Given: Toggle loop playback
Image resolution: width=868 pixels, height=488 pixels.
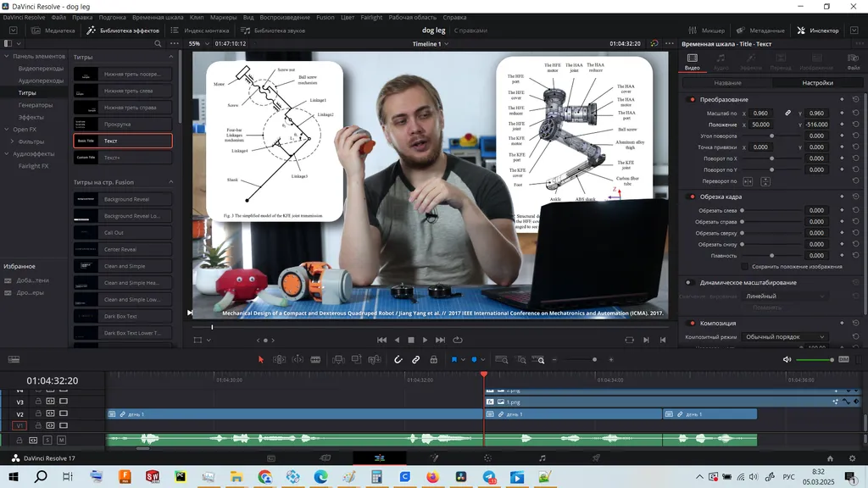Looking at the screenshot, I should click(458, 340).
